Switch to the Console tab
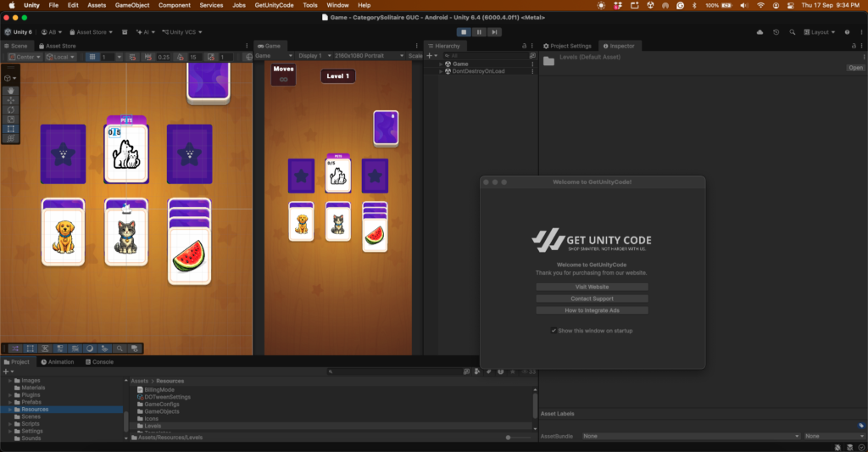Viewport: 868px width, 452px height. (x=100, y=362)
